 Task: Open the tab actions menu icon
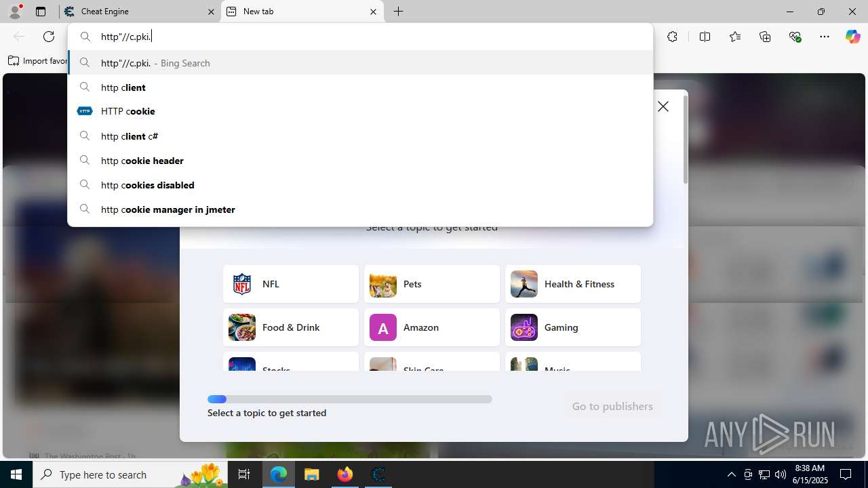[x=41, y=12]
